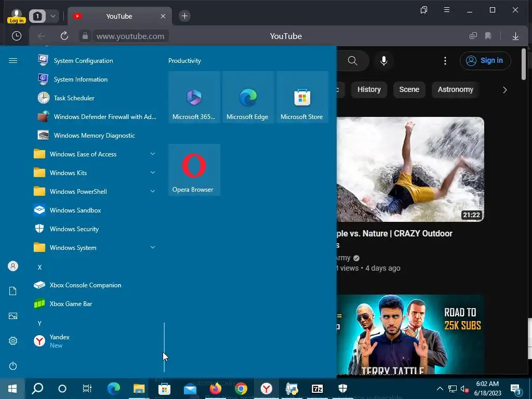The width and height of the screenshot is (532, 399).
Task: Open Task View on the taskbar
Action: (x=87, y=389)
